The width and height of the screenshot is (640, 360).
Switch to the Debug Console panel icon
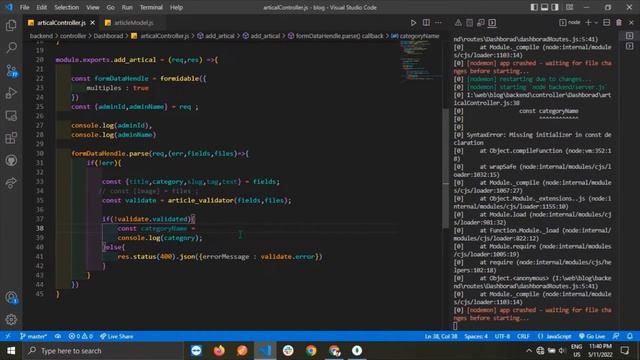click(481, 23)
